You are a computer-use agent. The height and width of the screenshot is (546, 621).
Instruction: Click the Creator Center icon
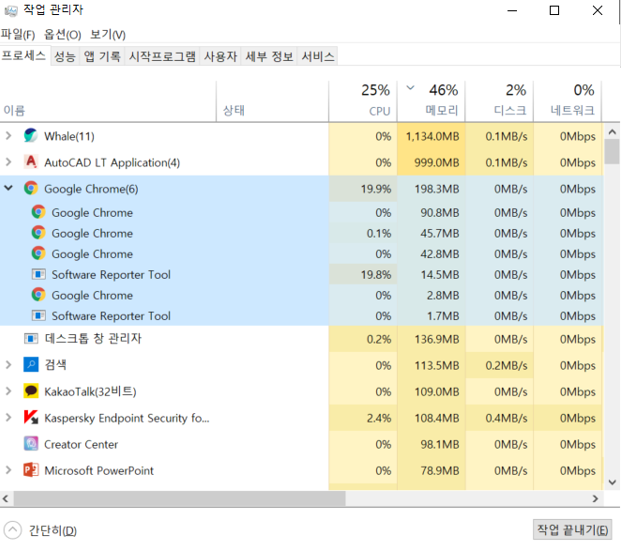[x=31, y=444]
